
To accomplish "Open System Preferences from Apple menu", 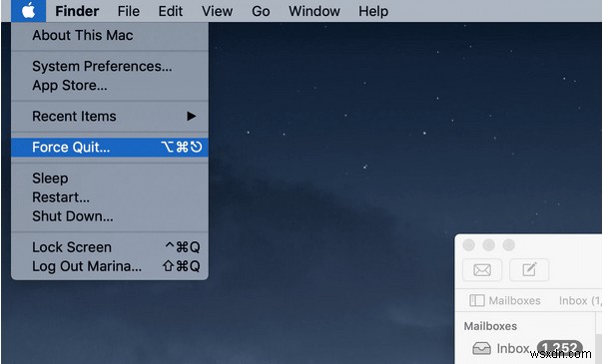I will click(110, 67).
